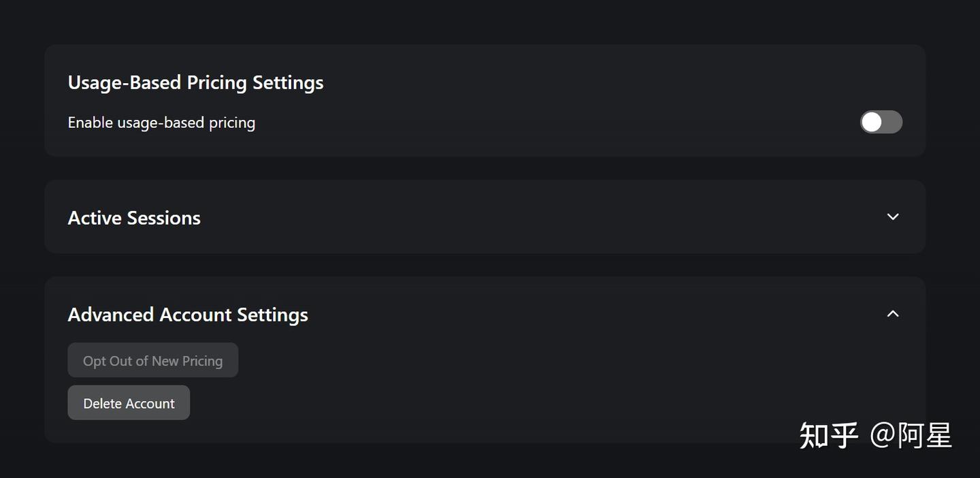Click the Active Sessions title text
The height and width of the screenshot is (478, 980).
pyautogui.click(x=134, y=218)
